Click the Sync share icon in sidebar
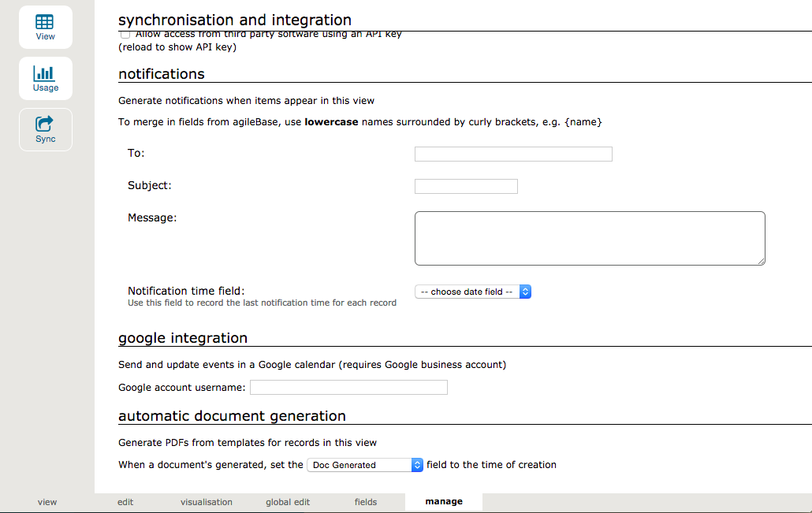This screenshot has width=812, height=513. pyautogui.click(x=46, y=130)
